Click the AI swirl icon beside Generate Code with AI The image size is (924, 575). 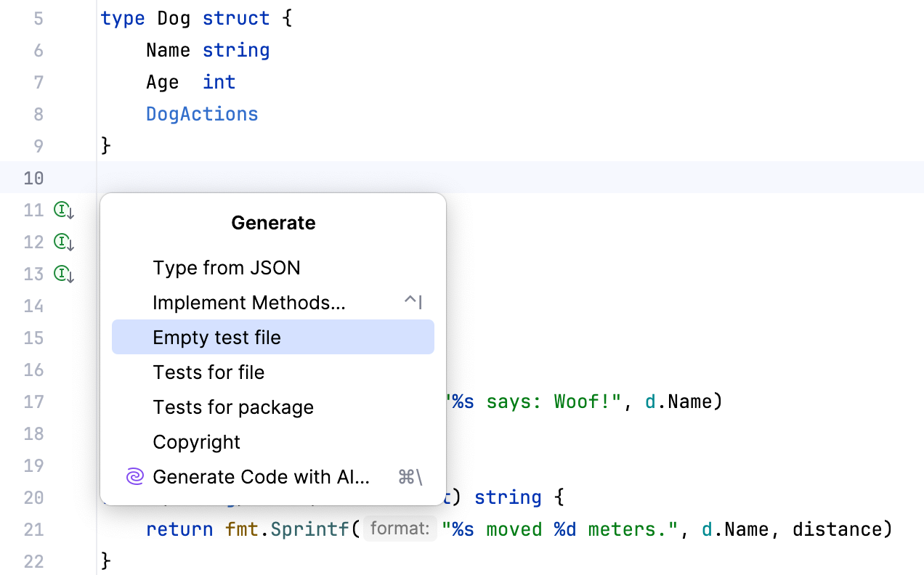coord(134,476)
